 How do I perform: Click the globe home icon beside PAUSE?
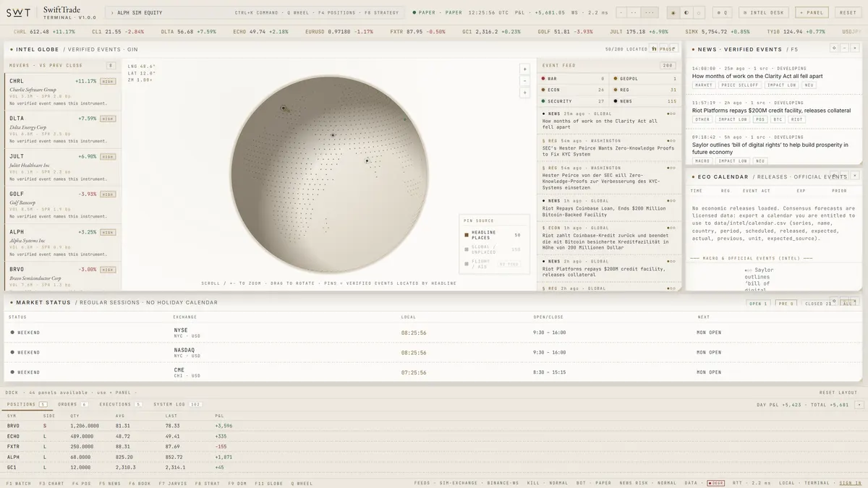coord(654,49)
